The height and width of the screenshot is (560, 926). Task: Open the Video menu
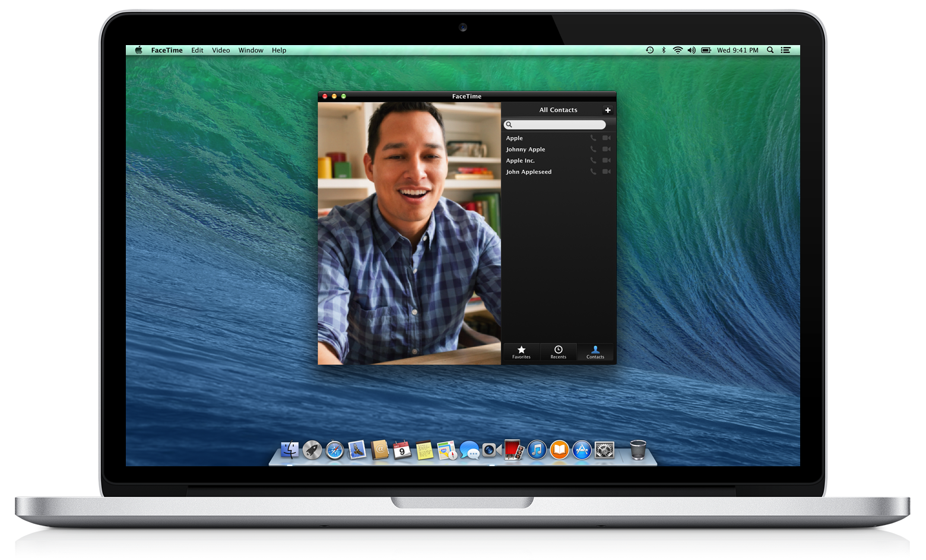pyautogui.click(x=221, y=50)
